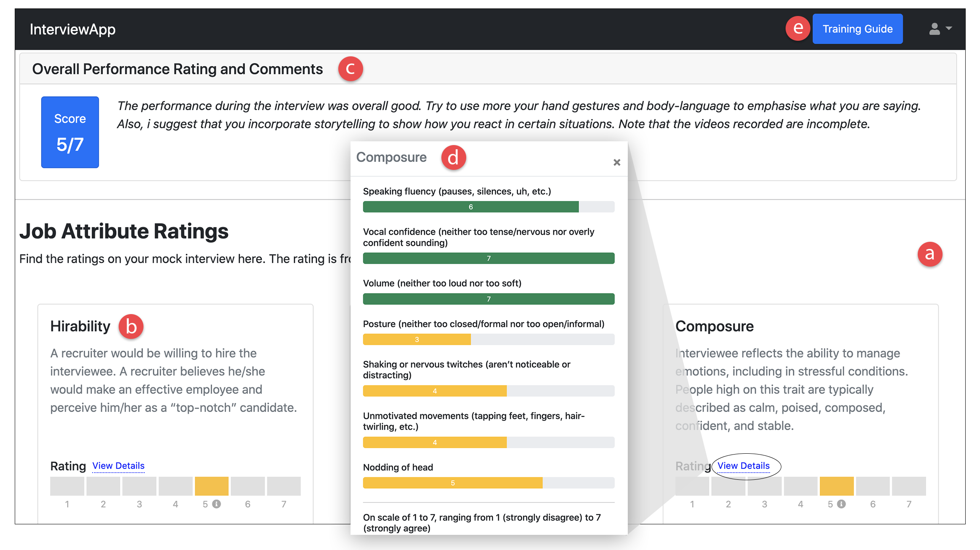Open the Training Guide

click(x=857, y=29)
